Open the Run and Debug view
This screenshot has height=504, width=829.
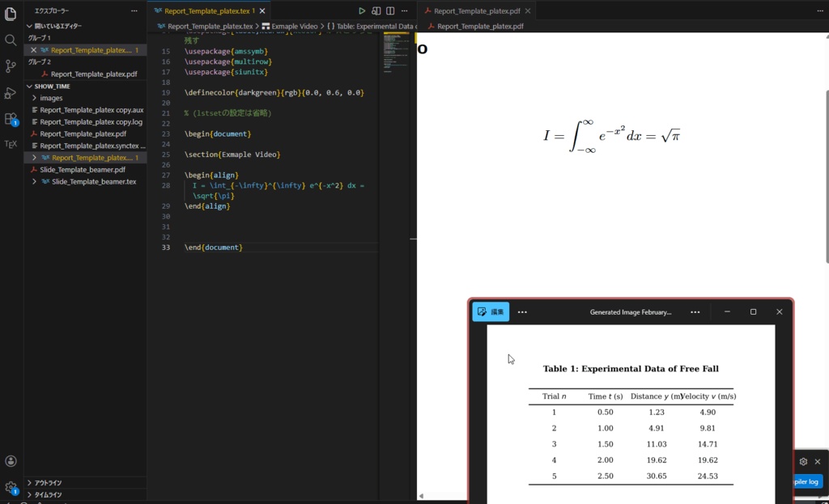coord(11,93)
